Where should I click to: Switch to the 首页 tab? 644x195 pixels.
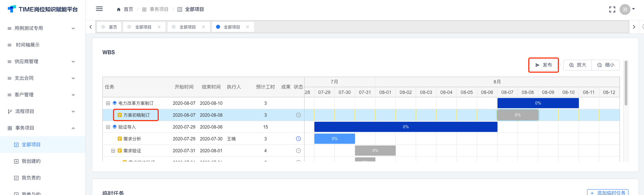click(x=109, y=27)
